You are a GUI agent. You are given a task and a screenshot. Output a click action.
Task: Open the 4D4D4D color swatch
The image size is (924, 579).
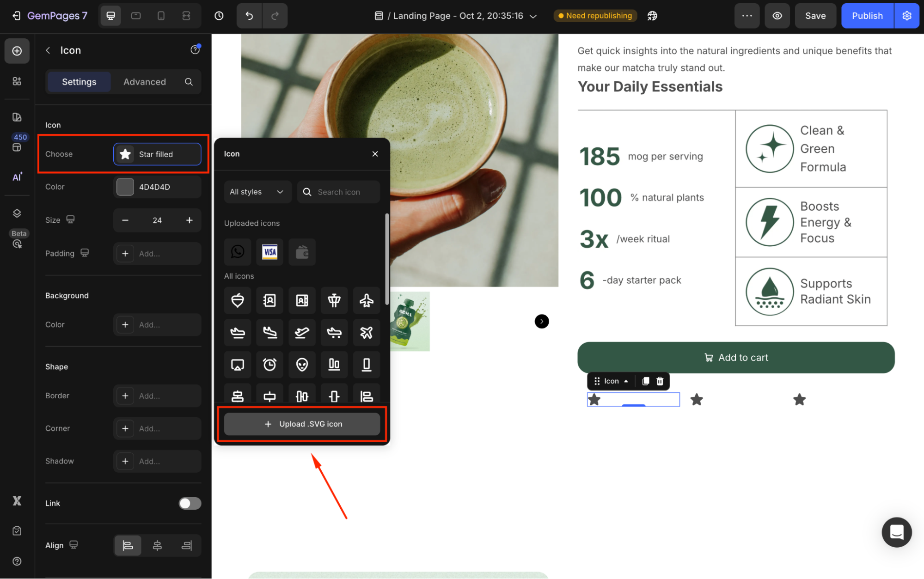click(x=125, y=187)
